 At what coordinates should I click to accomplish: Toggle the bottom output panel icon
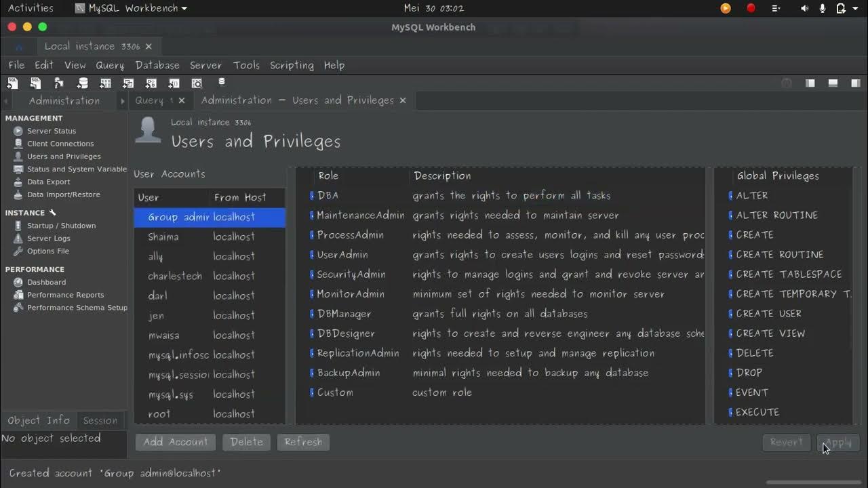pos(833,83)
